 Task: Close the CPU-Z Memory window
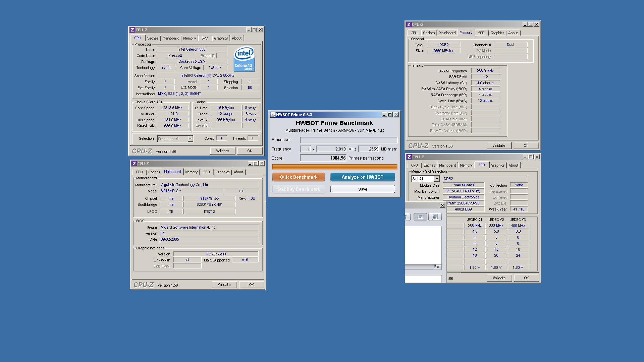pos(537,24)
